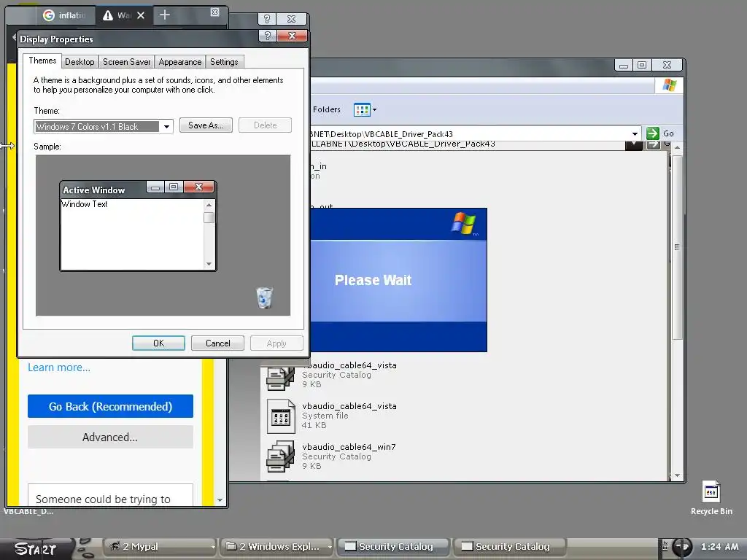Select the Themes tab

tap(42, 61)
